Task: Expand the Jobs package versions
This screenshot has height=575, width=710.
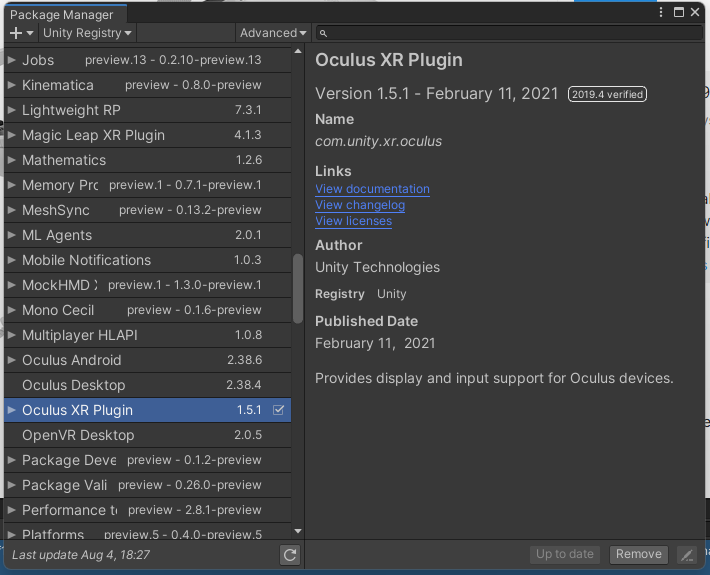Action: [12, 60]
